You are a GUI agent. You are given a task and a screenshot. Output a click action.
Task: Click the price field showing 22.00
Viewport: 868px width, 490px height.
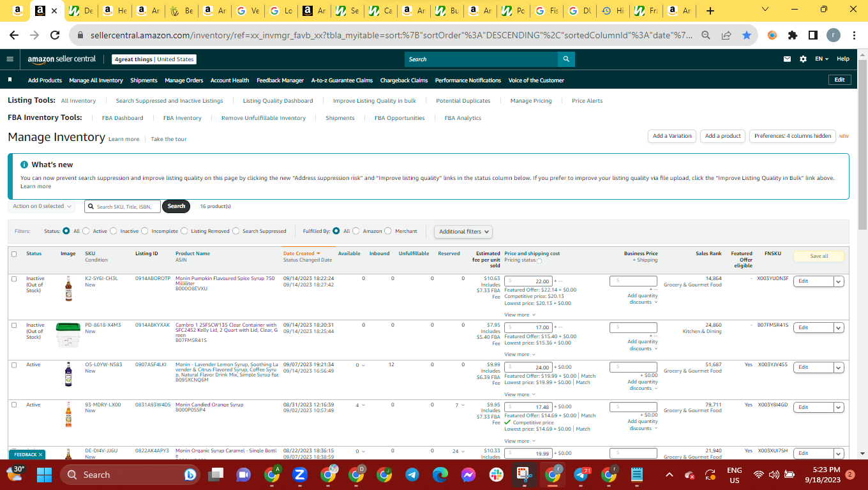pyautogui.click(x=528, y=281)
